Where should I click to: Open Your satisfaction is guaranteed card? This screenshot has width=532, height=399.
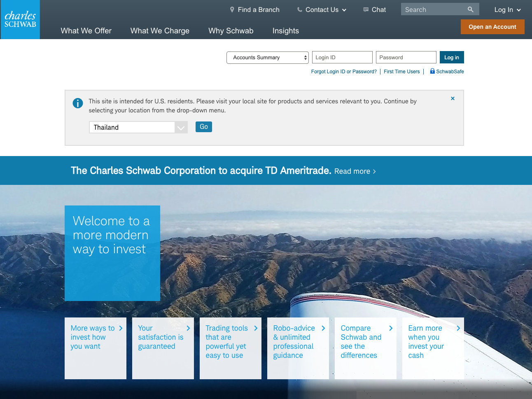[163, 348]
